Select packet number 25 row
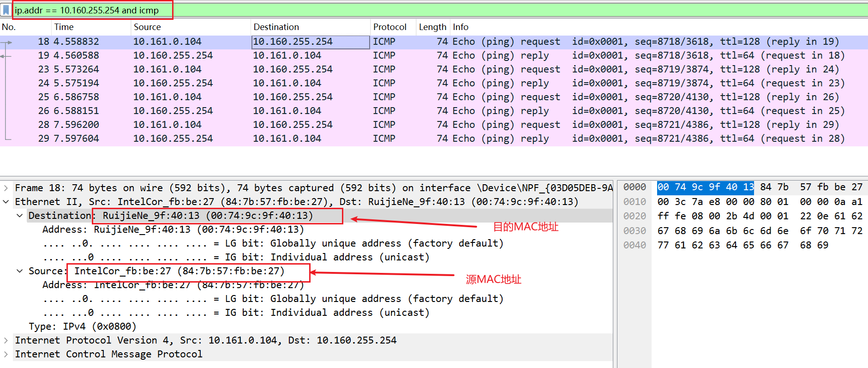 [434, 97]
